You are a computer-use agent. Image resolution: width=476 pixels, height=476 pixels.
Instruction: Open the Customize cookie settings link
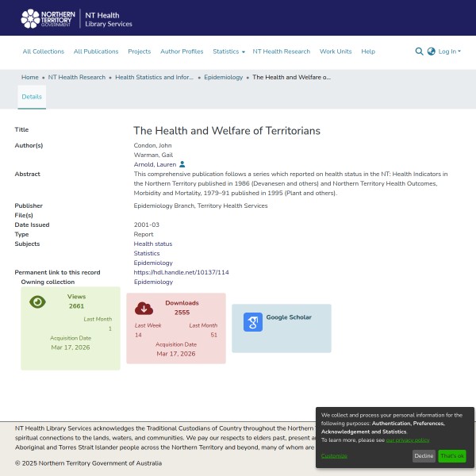(334, 456)
